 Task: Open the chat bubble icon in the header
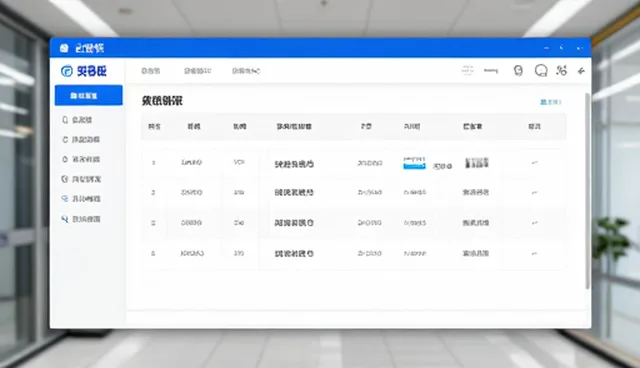(541, 71)
